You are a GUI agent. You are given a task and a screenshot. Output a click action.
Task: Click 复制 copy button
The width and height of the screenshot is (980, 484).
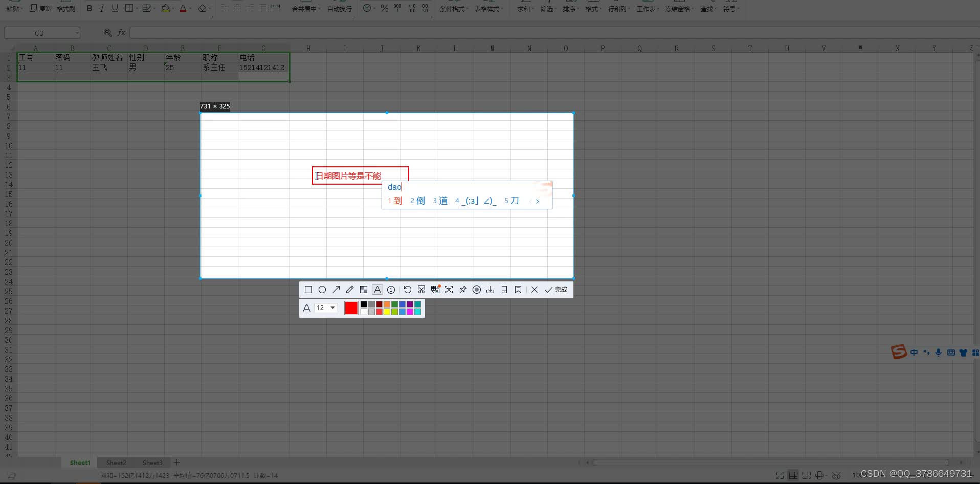pos(40,8)
